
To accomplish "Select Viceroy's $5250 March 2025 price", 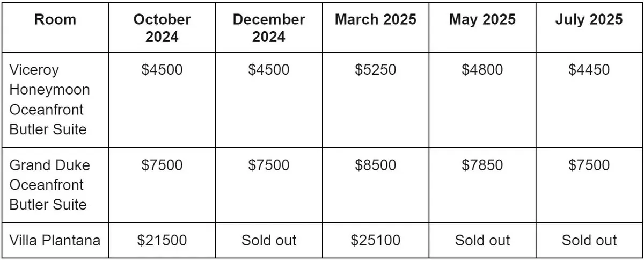I will (x=375, y=70).
